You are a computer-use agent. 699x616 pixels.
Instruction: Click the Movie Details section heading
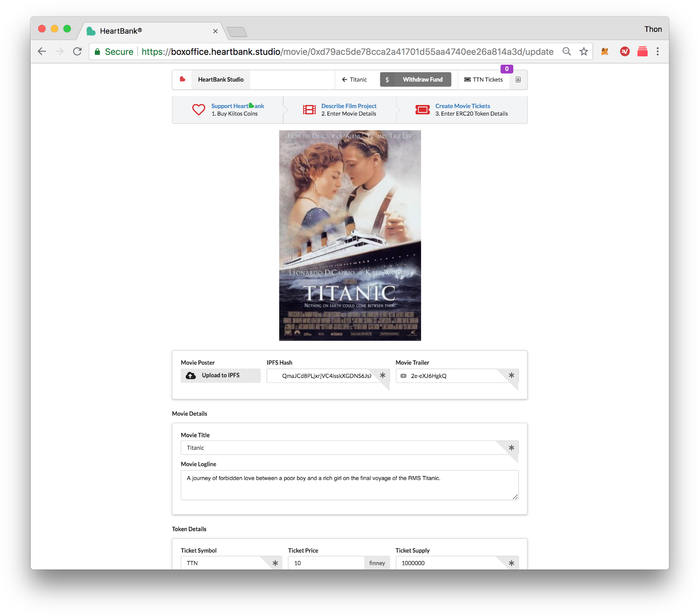[190, 413]
